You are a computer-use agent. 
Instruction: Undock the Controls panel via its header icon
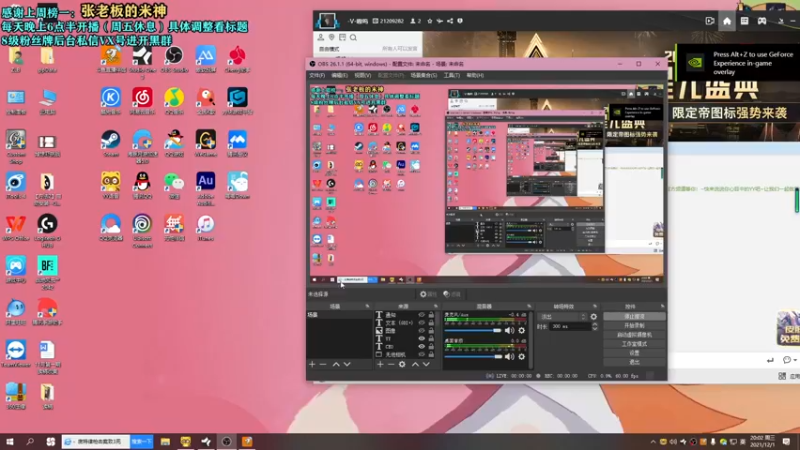pyautogui.click(x=662, y=306)
